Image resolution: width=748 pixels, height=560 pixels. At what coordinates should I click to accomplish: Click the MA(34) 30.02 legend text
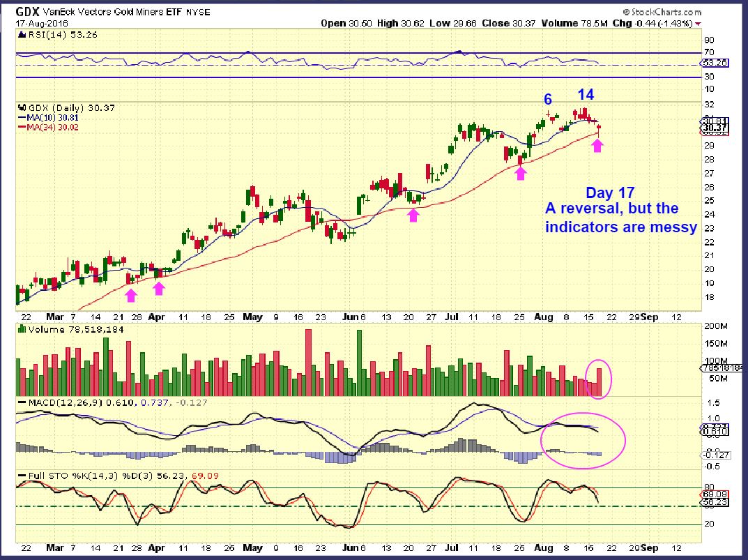52,127
